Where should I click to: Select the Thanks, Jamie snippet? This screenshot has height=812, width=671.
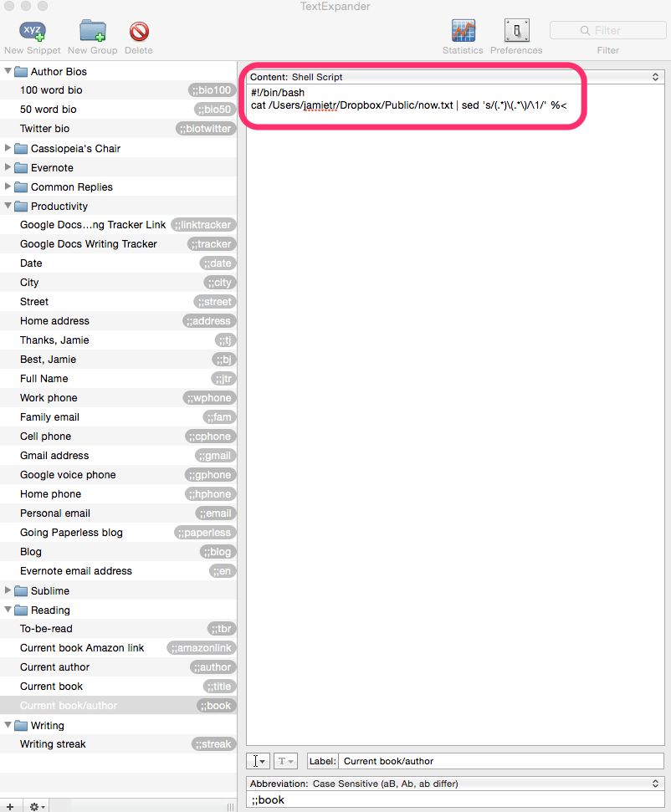118,340
